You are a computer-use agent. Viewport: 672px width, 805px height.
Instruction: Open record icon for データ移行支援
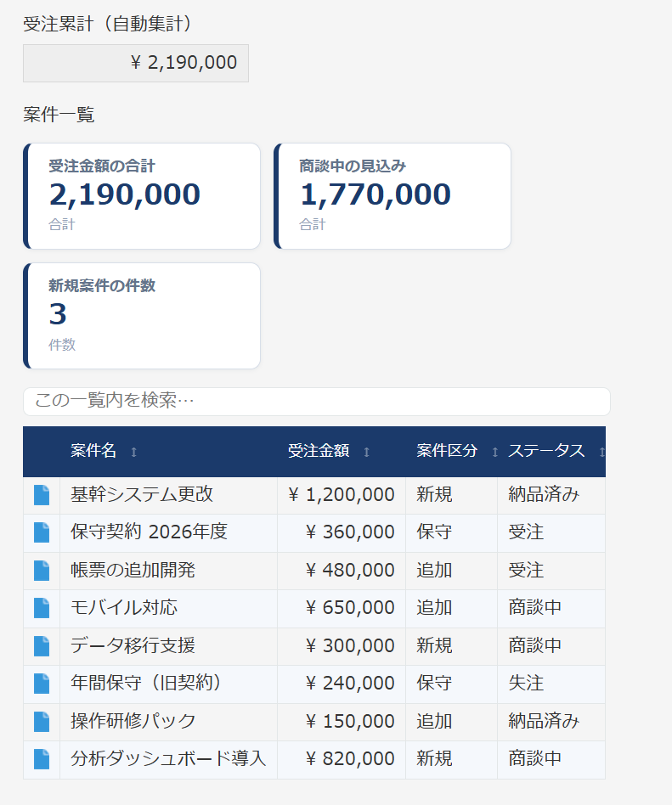42,646
